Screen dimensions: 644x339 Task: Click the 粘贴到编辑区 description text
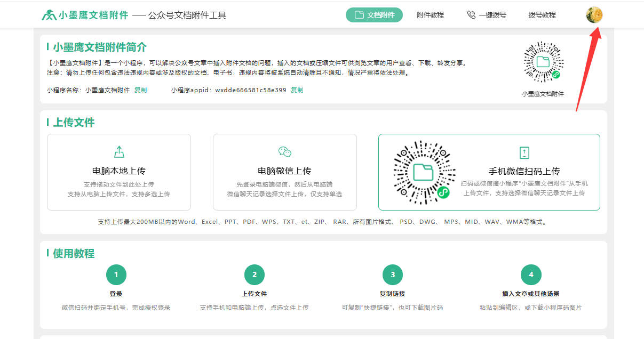(x=530, y=308)
